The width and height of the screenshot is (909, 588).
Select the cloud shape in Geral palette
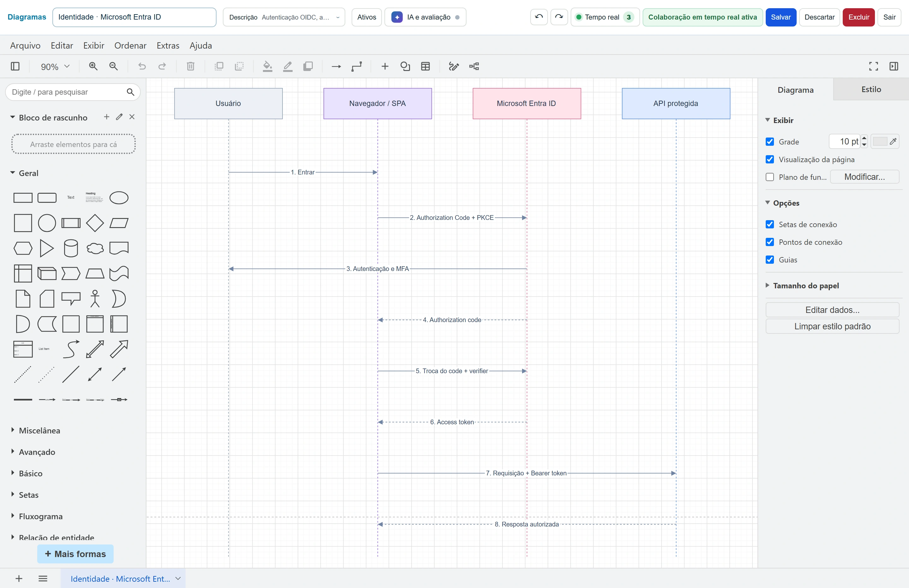[x=95, y=248]
